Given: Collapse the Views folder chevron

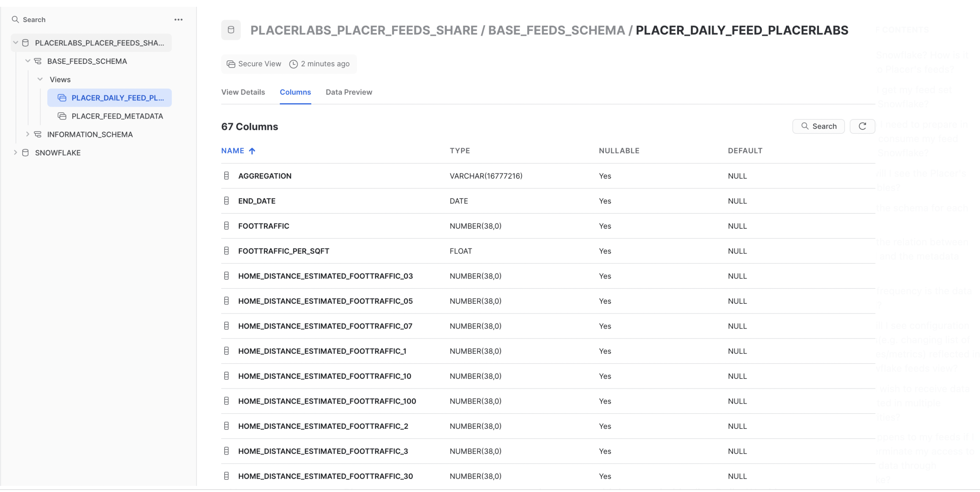Looking at the screenshot, I should point(40,79).
